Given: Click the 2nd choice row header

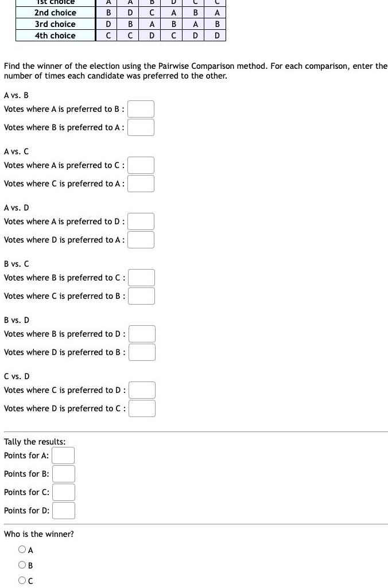Looking at the screenshot, I should 55,13.
